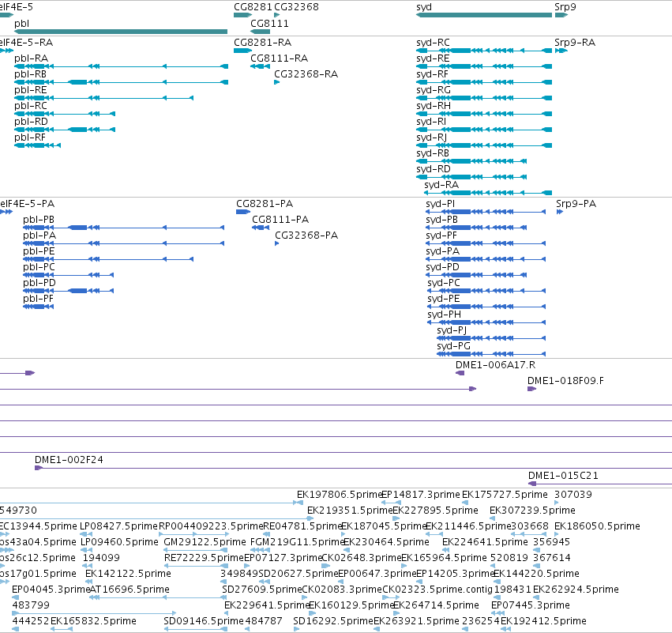Image resolution: width=672 pixels, height=633 pixels.
Task: Click the CG8281-RA transcript label
Action: [263, 43]
